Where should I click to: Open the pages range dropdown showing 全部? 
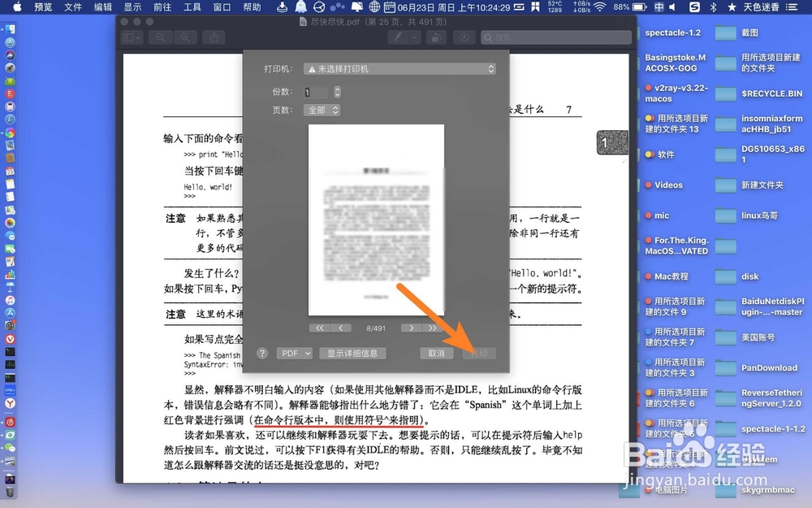tap(322, 110)
